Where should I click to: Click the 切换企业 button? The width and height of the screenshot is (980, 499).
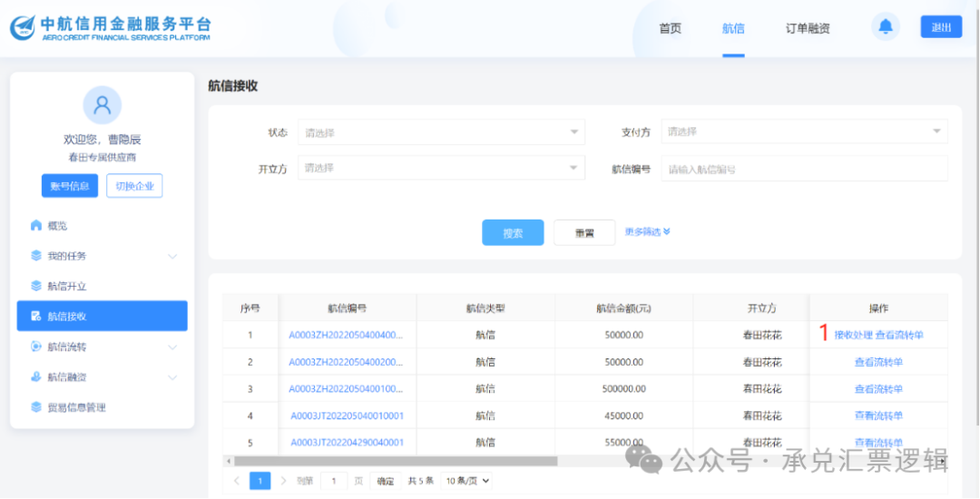[x=134, y=185]
